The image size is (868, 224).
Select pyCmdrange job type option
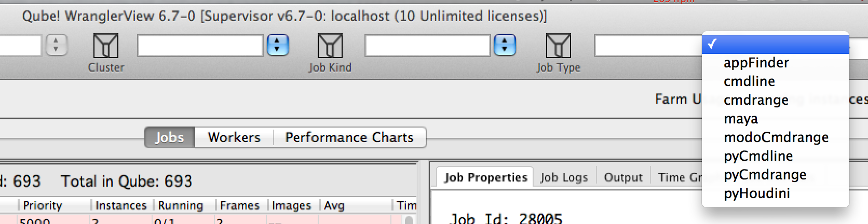pos(765,175)
